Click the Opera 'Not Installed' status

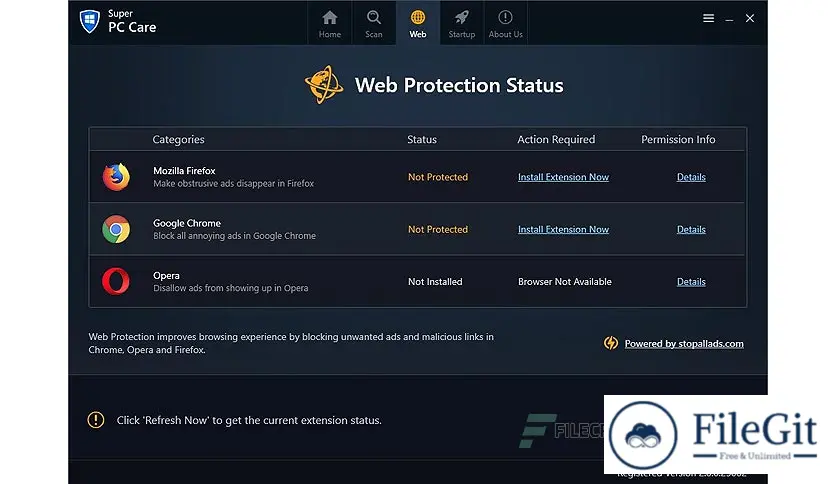[435, 281]
